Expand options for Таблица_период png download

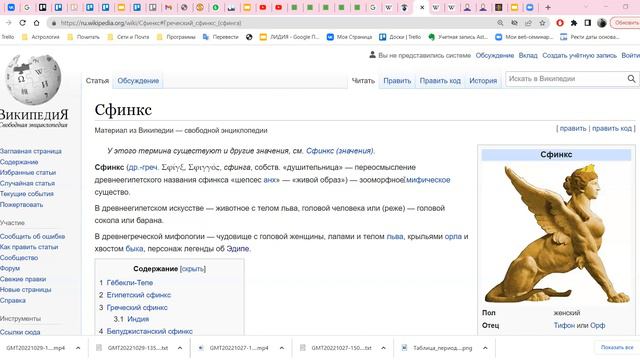coord(485,348)
